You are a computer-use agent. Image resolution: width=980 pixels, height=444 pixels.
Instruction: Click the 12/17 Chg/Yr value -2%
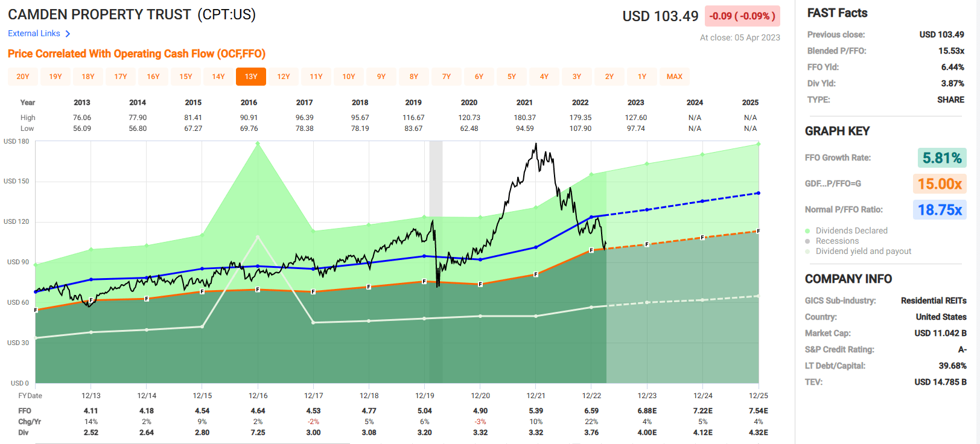314,422
